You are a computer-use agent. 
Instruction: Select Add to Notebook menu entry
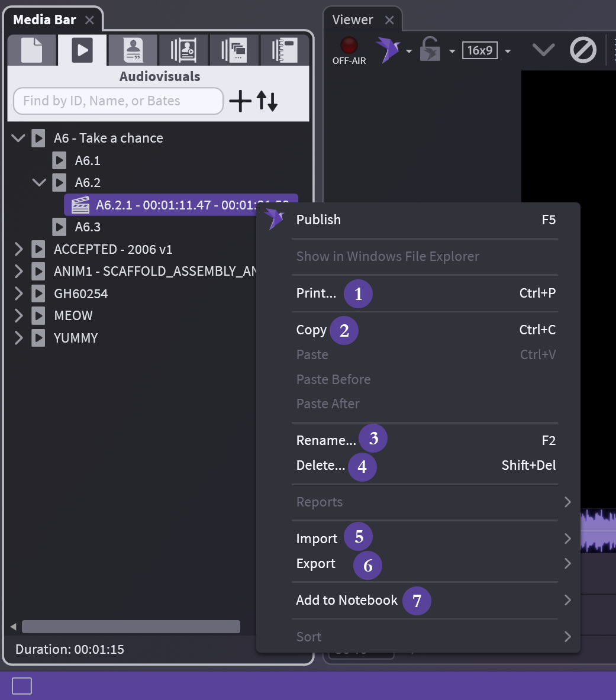(347, 600)
